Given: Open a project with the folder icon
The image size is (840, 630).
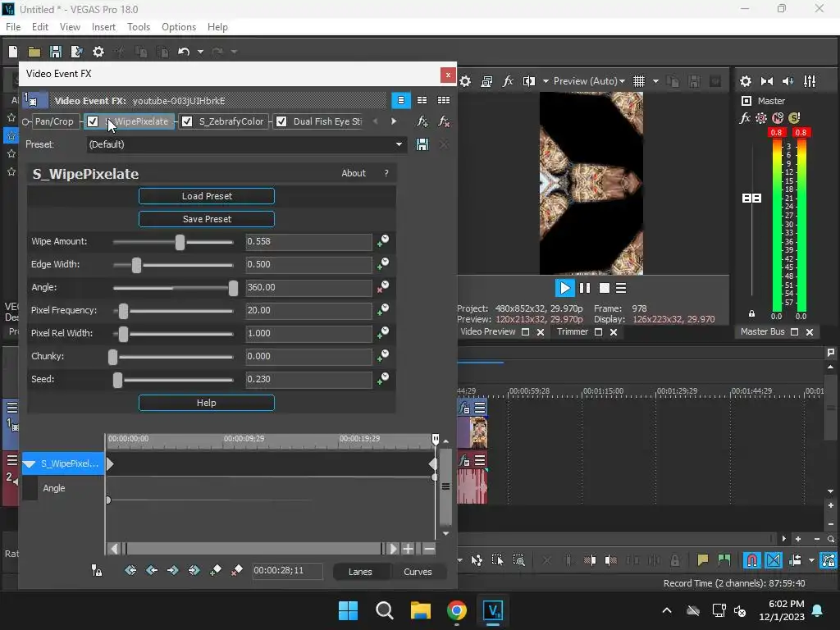Looking at the screenshot, I should click(34, 52).
